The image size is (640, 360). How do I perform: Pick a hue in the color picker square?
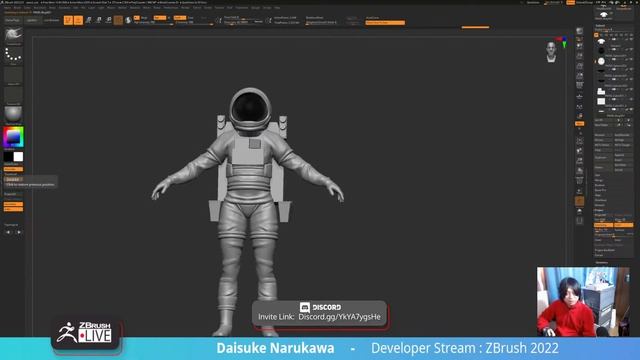13,137
